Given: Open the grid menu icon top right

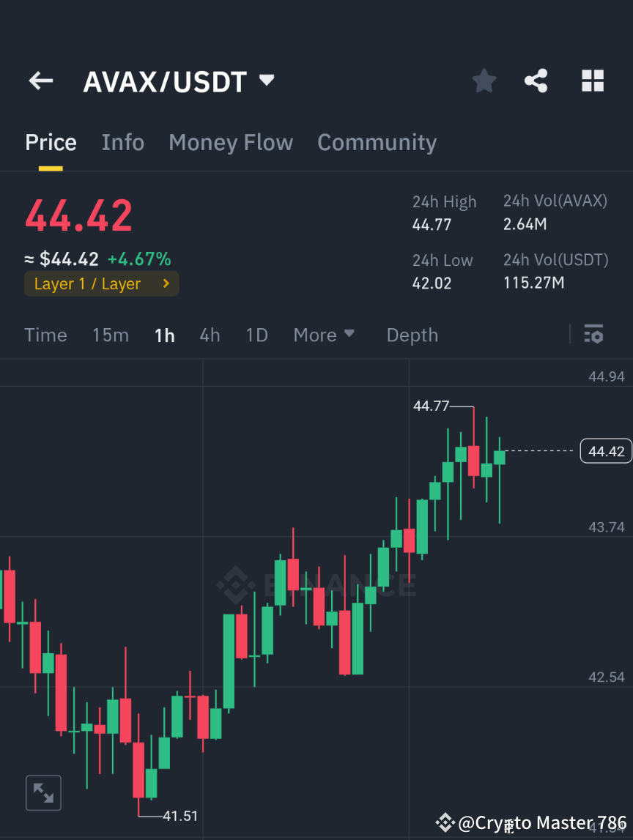Looking at the screenshot, I should (592, 81).
